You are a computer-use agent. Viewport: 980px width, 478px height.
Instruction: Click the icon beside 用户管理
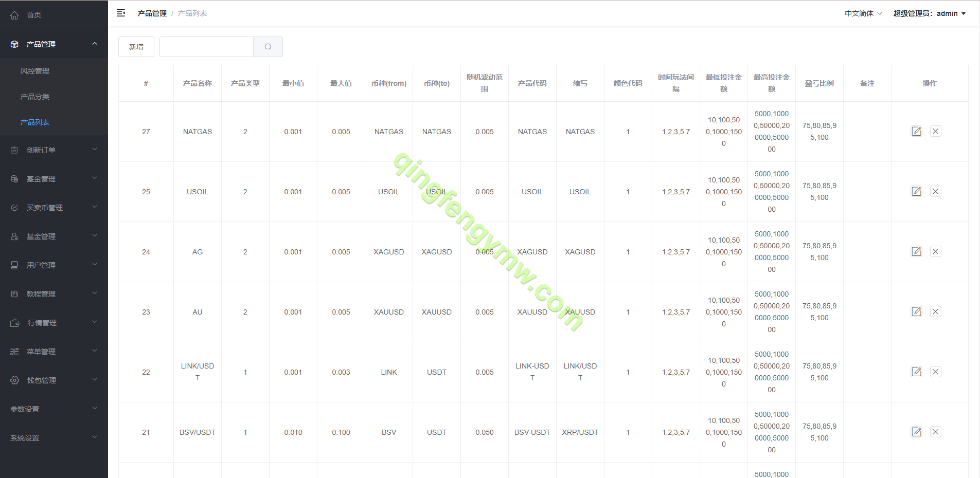[x=14, y=265]
